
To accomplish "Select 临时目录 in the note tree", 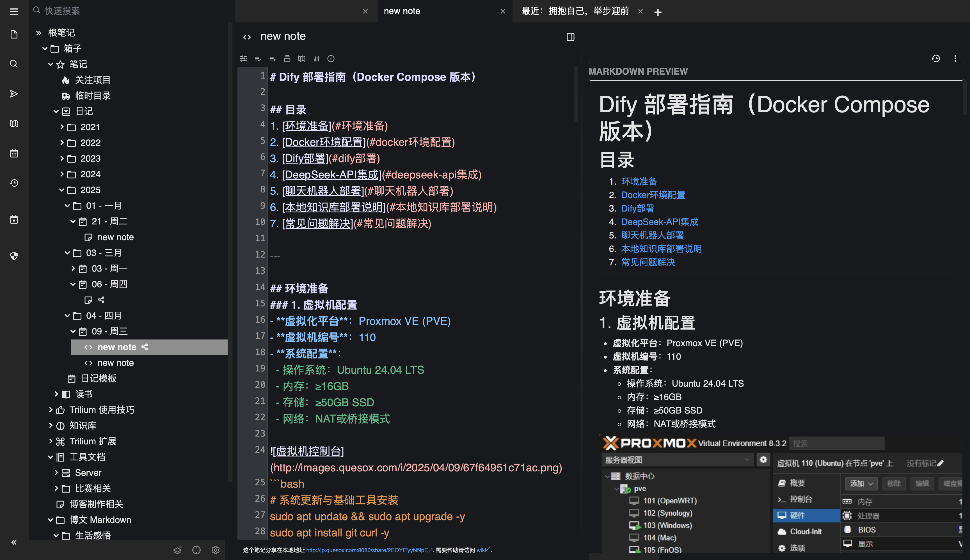I will [92, 96].
